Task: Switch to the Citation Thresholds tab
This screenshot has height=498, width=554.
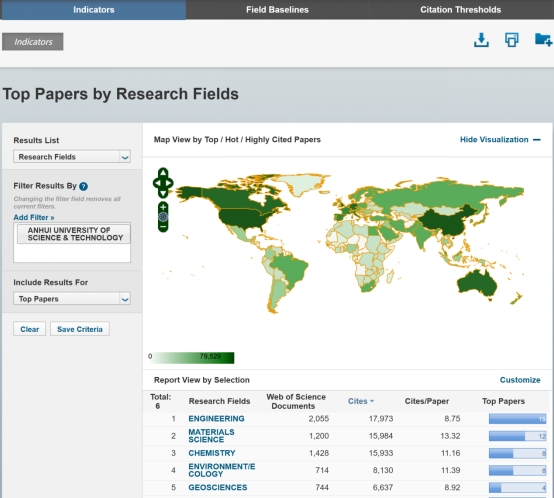Action: (x=461, y=10)
